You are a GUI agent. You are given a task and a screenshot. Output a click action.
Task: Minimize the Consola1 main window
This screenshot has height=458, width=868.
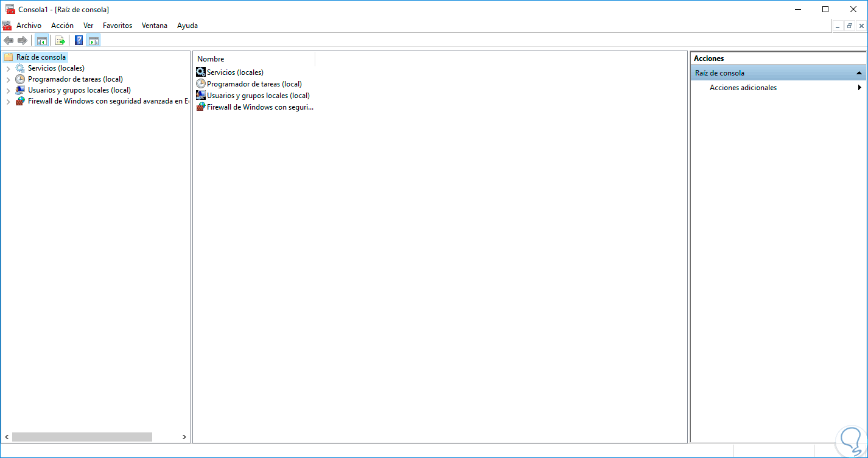pyautogui.click(x=797, y=9)
